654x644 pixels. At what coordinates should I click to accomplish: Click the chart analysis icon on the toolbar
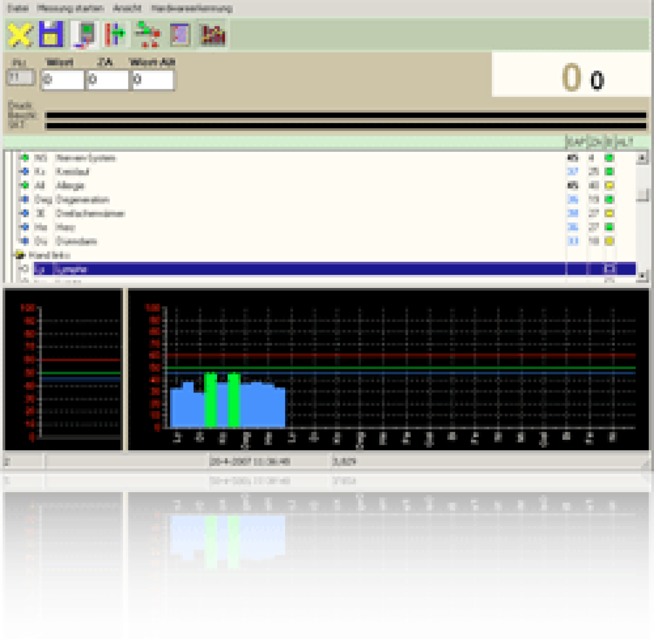coord(213,34)
